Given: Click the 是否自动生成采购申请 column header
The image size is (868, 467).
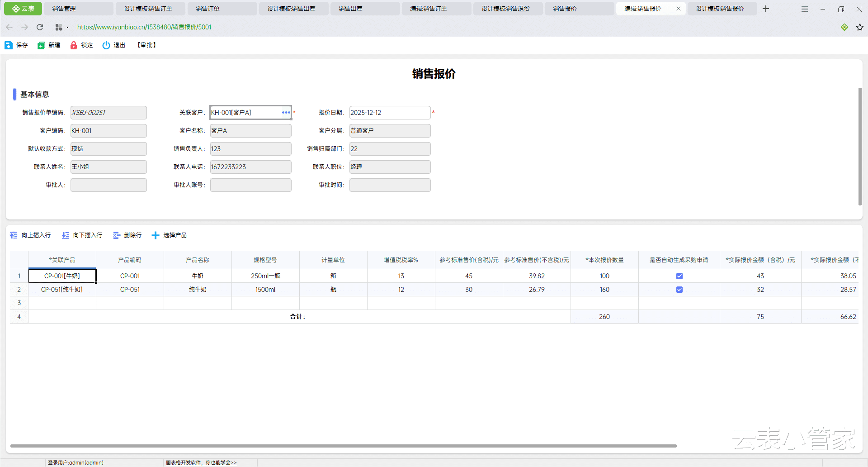Looking at the screenshot, I should 679,260.
